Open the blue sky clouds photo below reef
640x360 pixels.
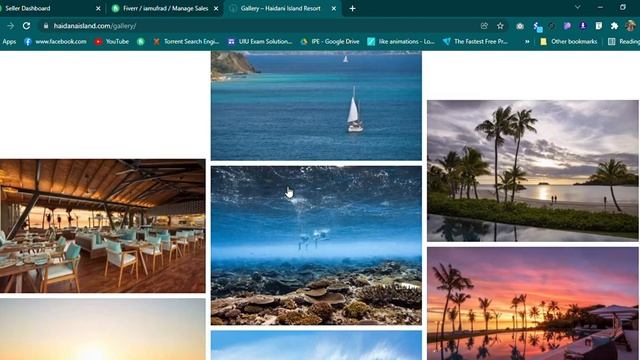pos(316,345)
